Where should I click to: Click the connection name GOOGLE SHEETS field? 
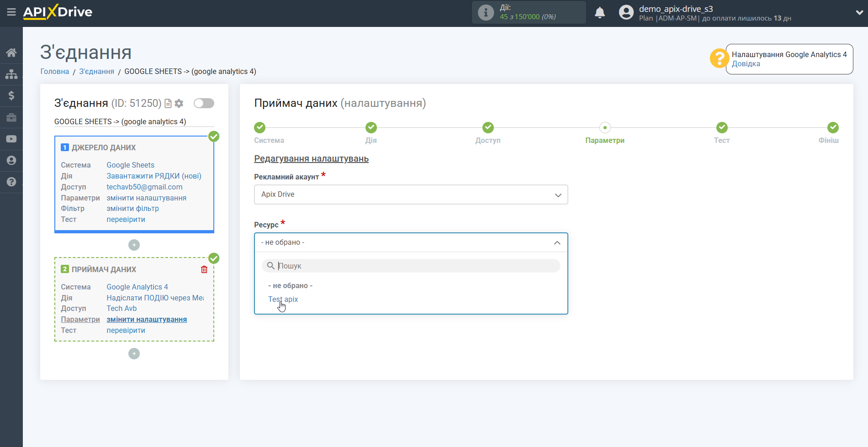click(134, 122)
